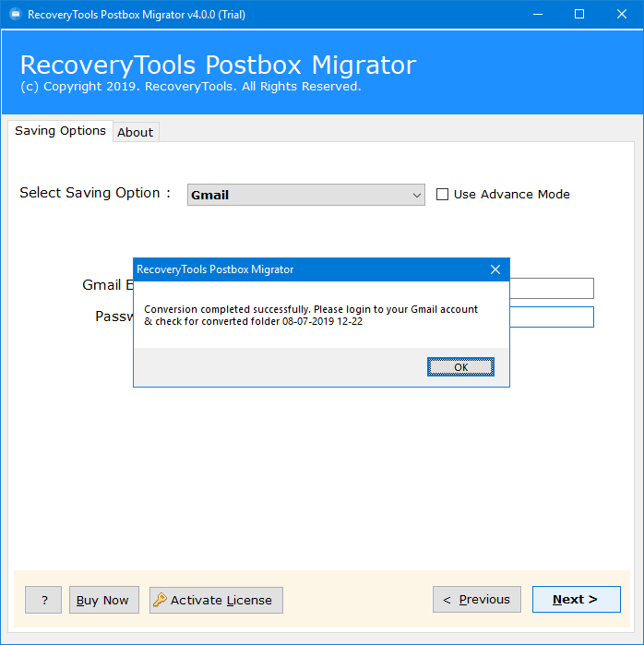Click the Buy Now button
Viewport: 644px width, 645px height.
click(104, 600)
